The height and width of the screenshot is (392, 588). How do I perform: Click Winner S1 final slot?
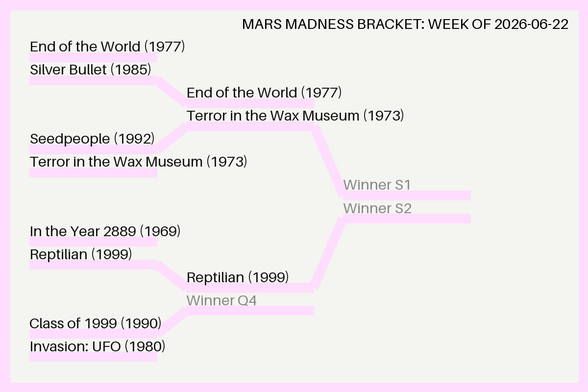point(377,185)
